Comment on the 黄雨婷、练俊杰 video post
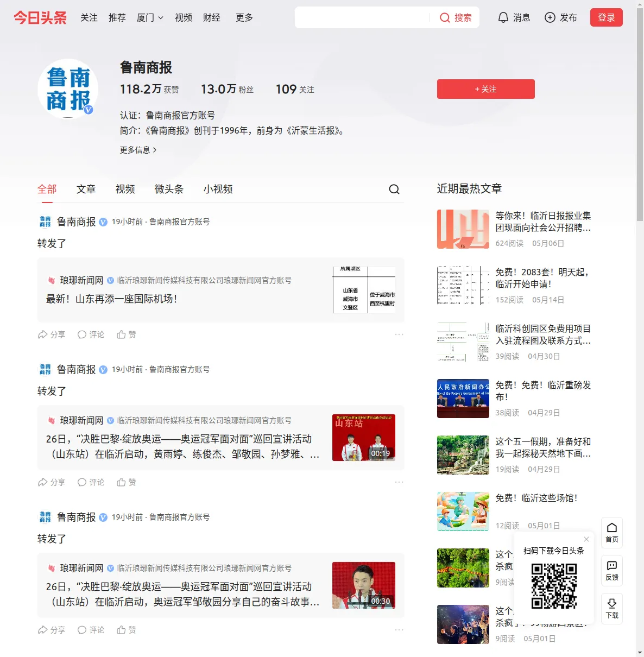This screenshot has height=657, width=644. (91, 482)
